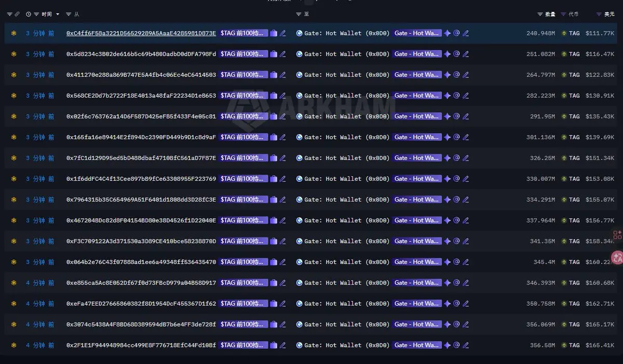623x364 pixels.
Task: Edit the Gate label in the 346.393M row
Action: click(x=466, y=282)
